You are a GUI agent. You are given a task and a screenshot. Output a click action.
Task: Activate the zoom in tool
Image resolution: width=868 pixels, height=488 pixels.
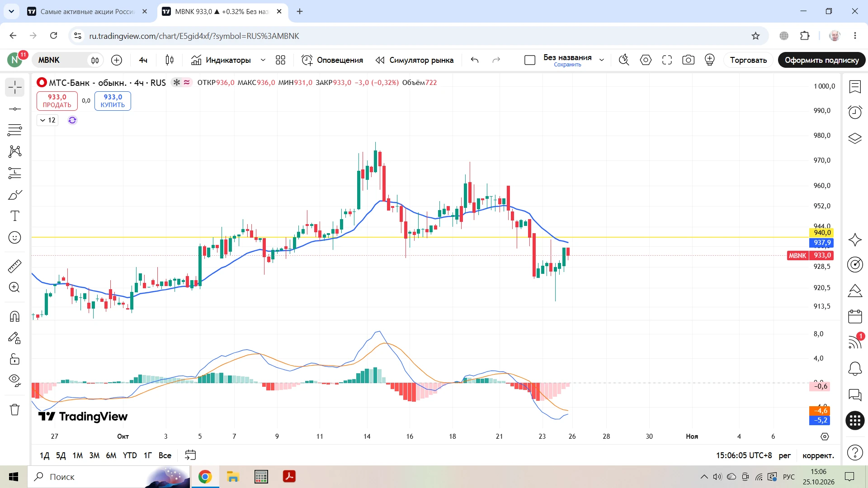(x=14, y=287)
